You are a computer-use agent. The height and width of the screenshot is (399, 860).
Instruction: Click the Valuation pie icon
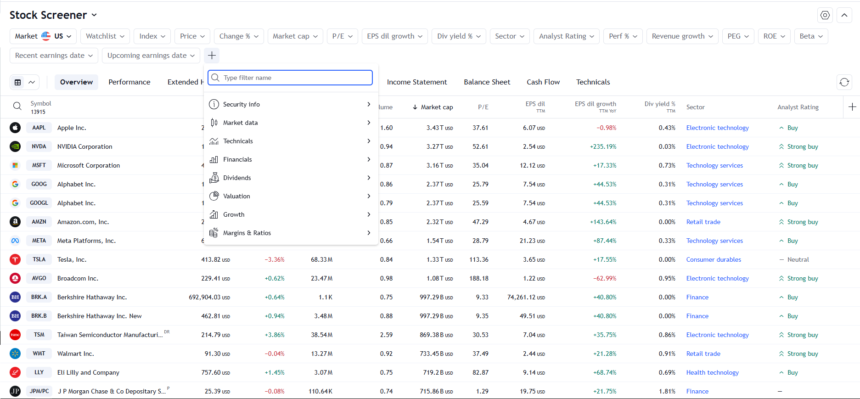click(214, 196)
